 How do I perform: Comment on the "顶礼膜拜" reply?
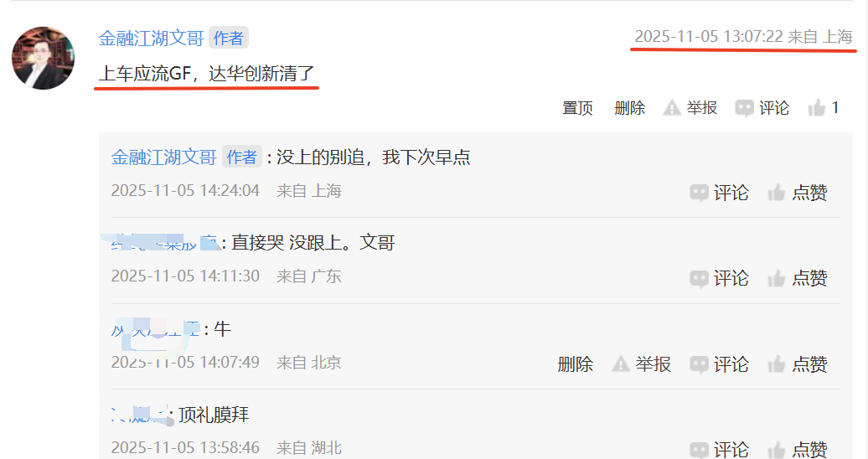click(719, 450)
